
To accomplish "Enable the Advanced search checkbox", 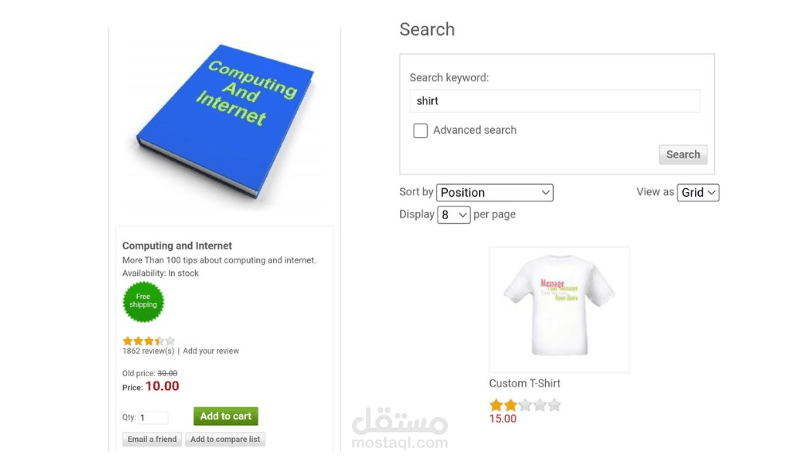I will click(421, 131).
